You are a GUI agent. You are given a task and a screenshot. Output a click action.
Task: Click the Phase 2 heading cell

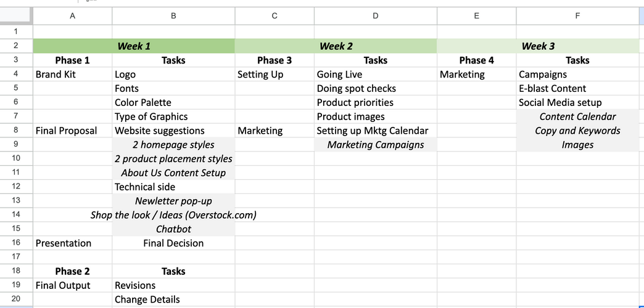(x=72, y=271)
